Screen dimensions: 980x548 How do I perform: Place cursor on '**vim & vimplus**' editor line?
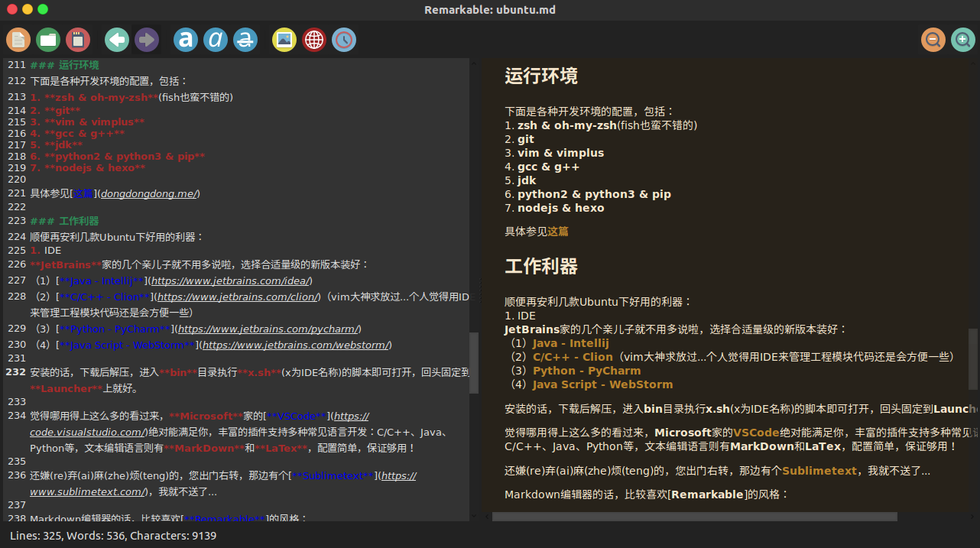pyautogui.click(x=87, y=122)
